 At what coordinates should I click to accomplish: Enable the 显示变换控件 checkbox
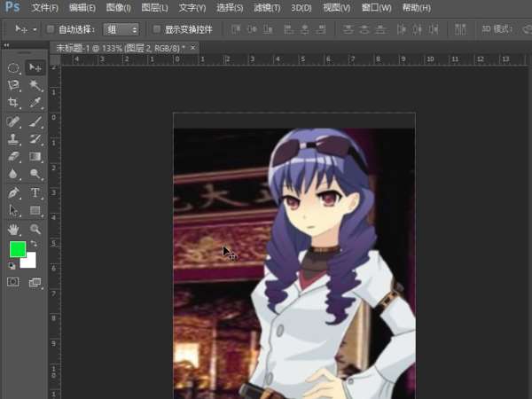point(156,29)
